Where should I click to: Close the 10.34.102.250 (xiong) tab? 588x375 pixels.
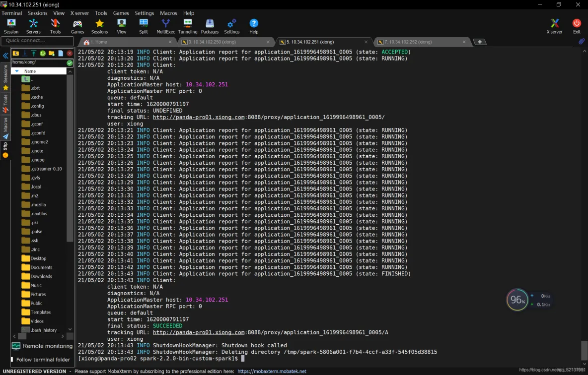coord(268,42)
